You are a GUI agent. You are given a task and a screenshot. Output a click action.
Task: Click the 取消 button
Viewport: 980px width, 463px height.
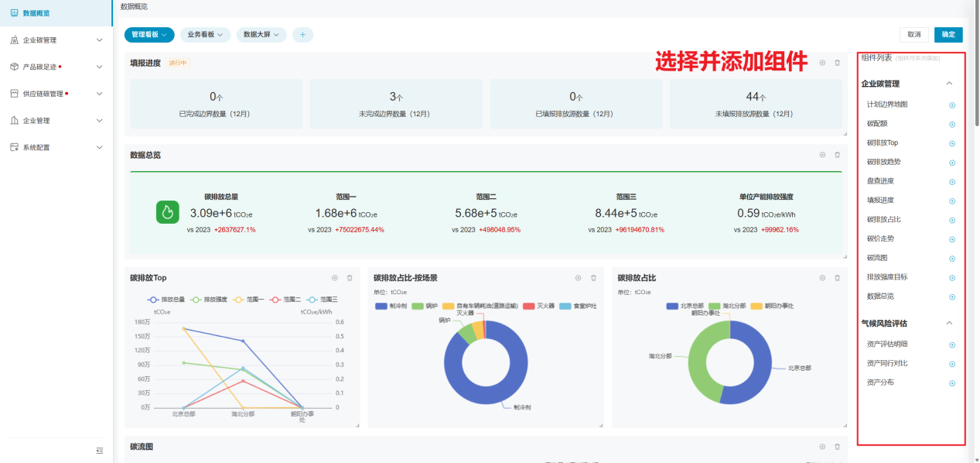click(x=914, y=35)
